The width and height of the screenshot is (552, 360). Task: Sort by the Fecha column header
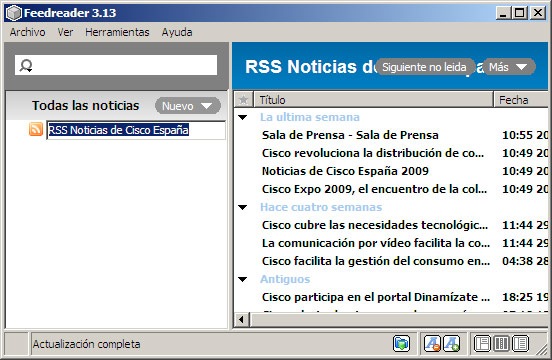521,100
